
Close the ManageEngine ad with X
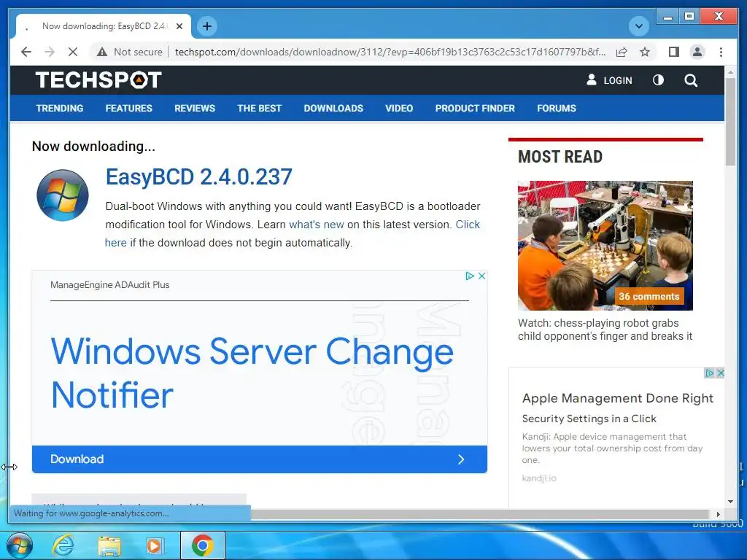click(481, 276)
